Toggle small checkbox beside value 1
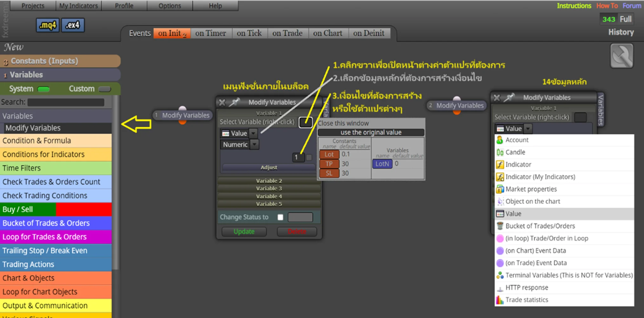This screenshot has height=318, width=644. [309, 157]
